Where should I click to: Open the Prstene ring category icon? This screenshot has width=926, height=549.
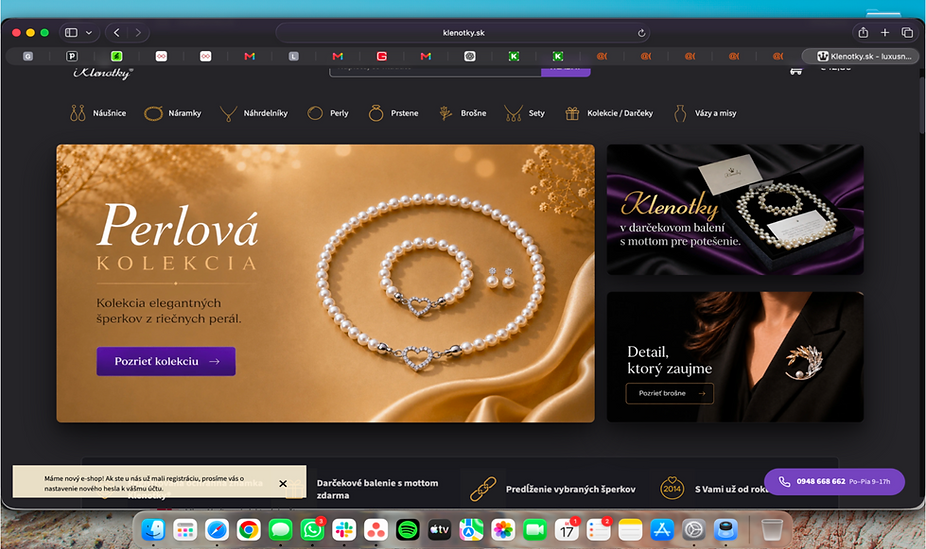point(376,113)
